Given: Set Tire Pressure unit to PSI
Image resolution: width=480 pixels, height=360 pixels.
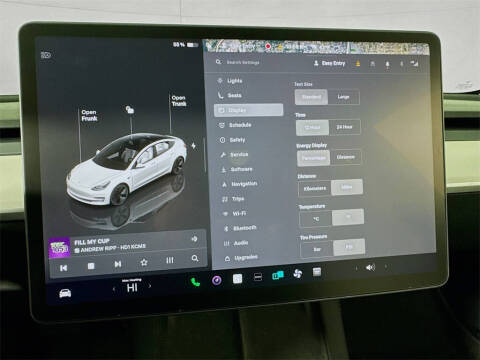Looking at the screenshot, I should click(349, 247).
